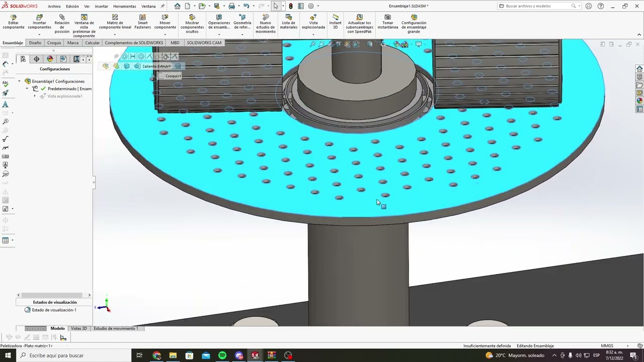Open the Insertar componentes tool
This screenshot has height=362, width=644.
[x=39, y=22]
